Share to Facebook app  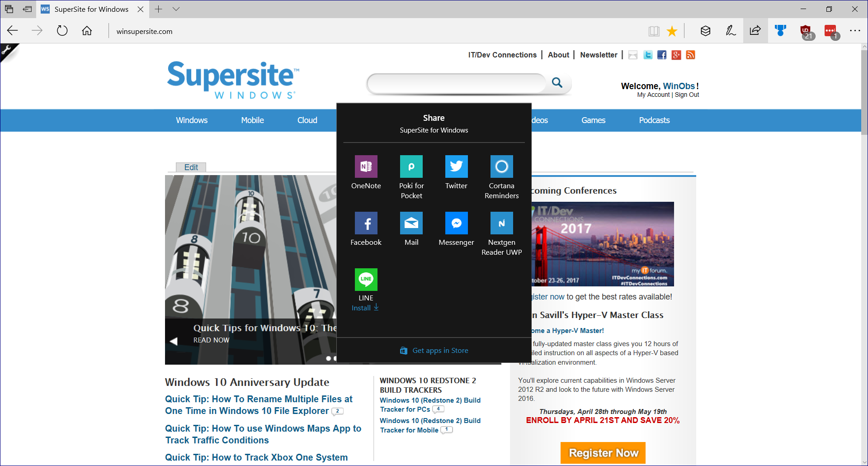366,223
